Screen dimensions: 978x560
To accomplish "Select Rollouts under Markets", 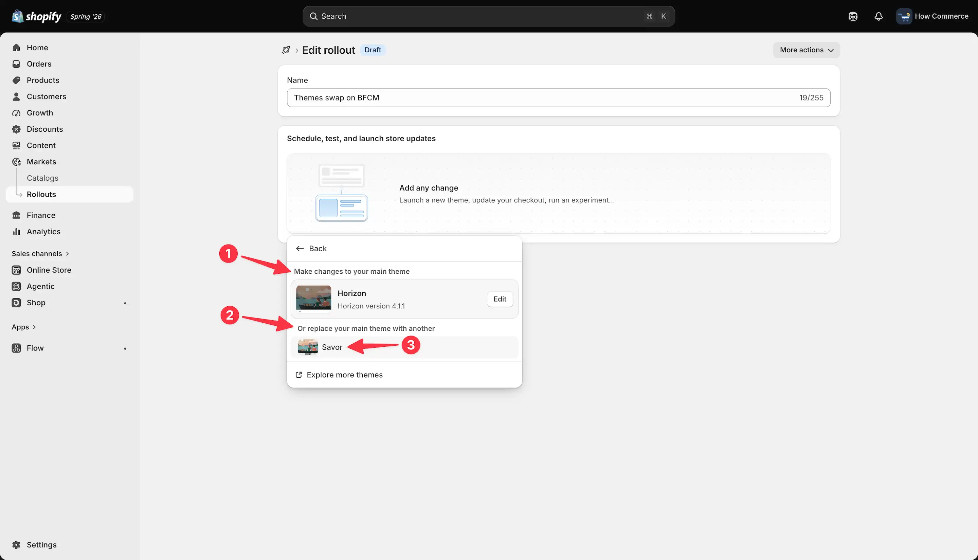I will click(x=70, y=194).
